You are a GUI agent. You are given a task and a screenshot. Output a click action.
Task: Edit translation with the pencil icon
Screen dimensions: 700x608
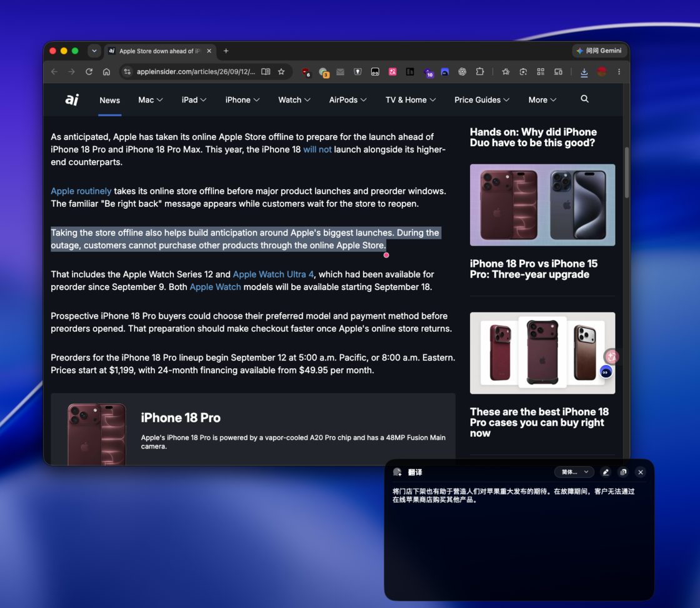(x=606, y=472)
